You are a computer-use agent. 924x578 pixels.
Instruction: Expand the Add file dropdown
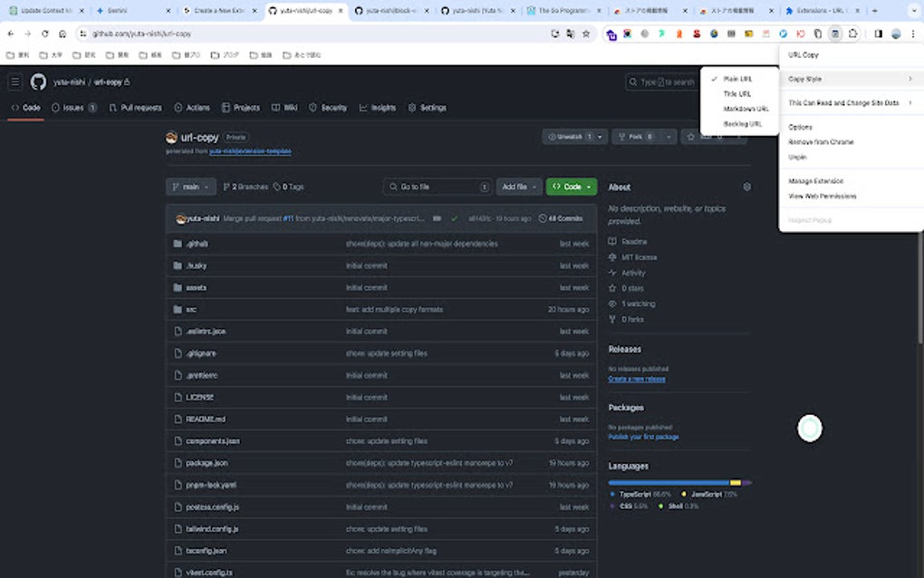point(517,187)
